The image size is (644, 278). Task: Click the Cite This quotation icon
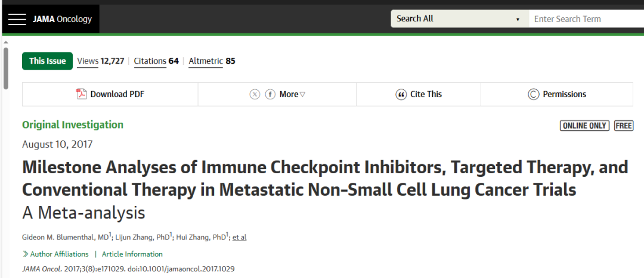[x=401, y=94]
